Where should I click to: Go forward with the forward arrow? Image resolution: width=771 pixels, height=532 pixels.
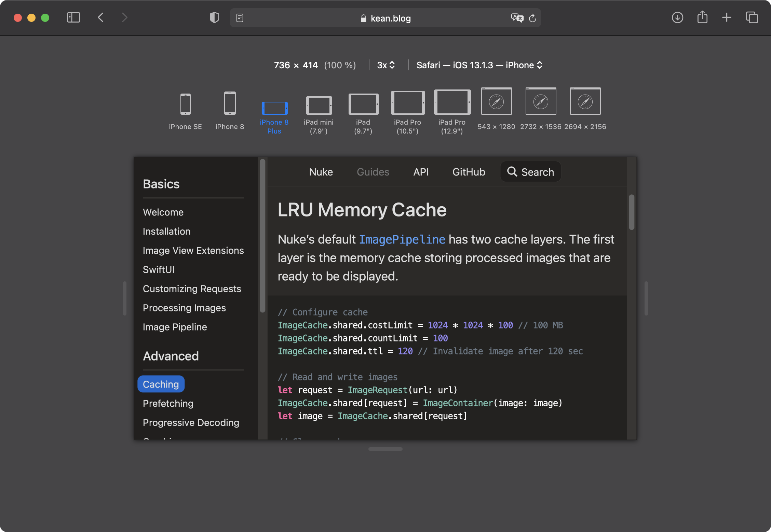125,18
